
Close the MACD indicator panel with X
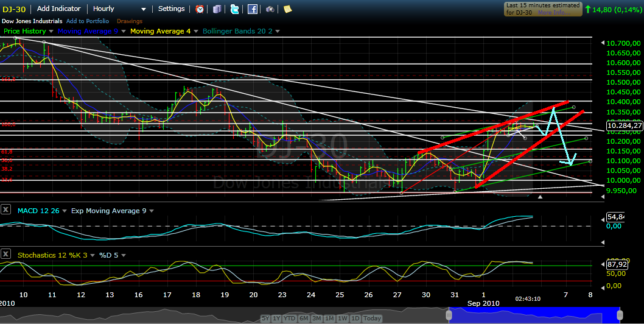[5, 210]
